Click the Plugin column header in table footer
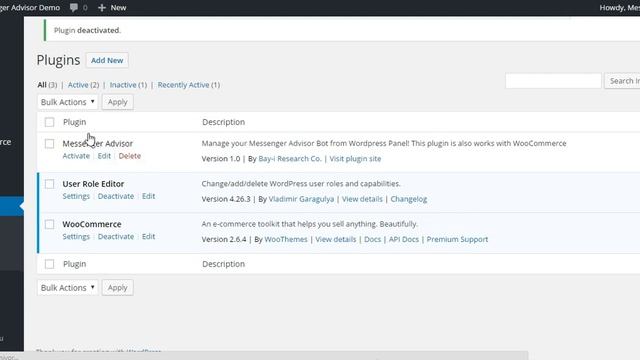 (x=75, y=264)
